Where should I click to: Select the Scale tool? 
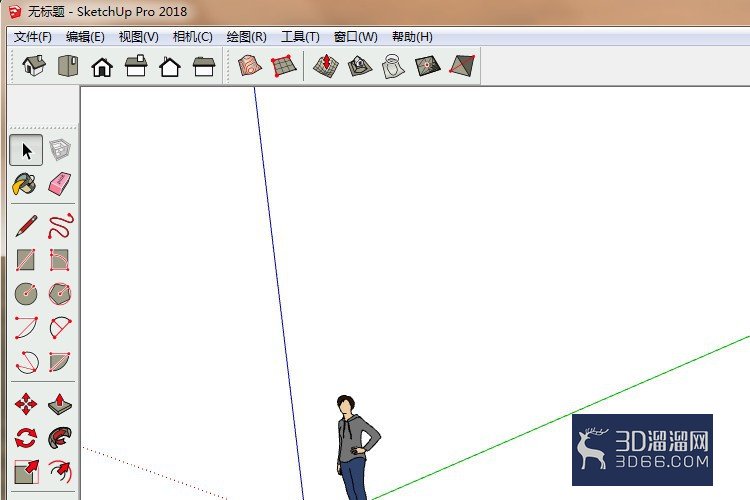click(x=26, y=472)
